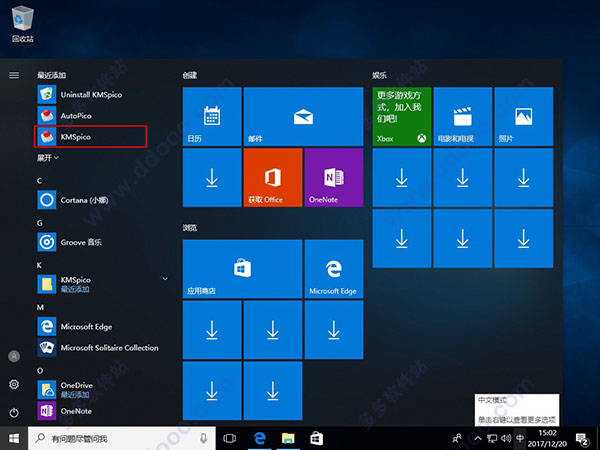Click the volume speaker icon
The height and width of the screenshot is (450, 600).
tap(506, 439)
